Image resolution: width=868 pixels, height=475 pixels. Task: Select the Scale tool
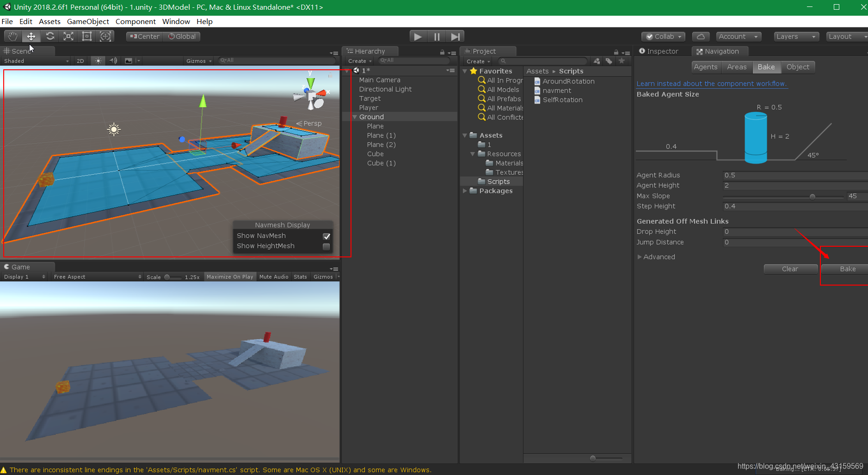(x=68, y=37)
